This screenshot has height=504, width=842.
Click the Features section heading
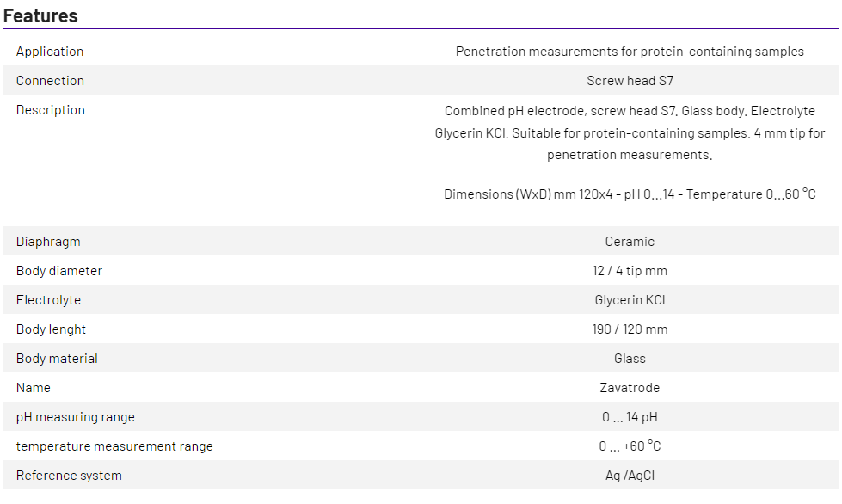click(40, 15)
